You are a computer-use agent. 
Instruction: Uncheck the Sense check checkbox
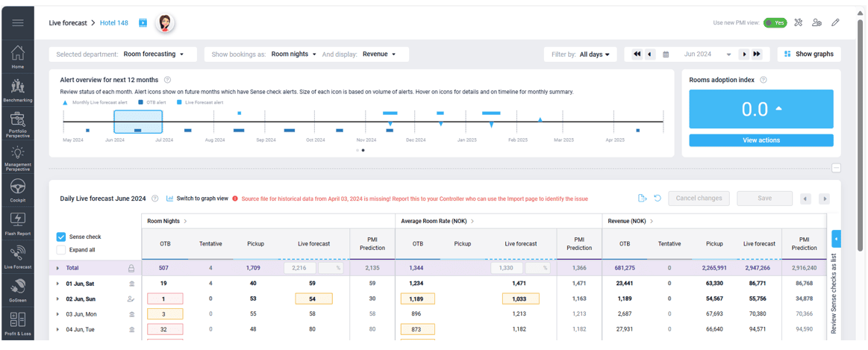61,237
